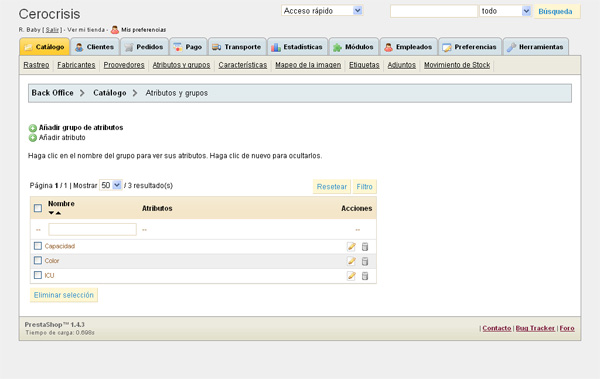
Task: Open the Foro footer link
Action: coord(567,328)
